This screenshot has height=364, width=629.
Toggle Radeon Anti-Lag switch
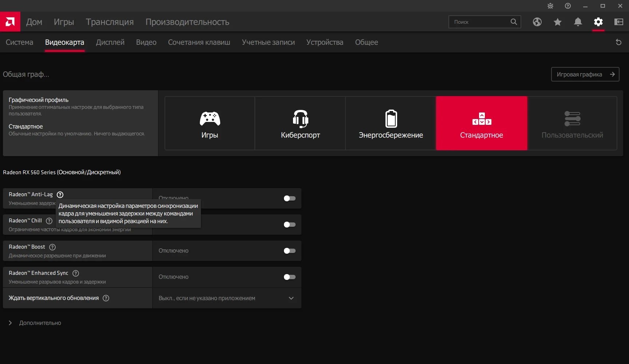pyautogui.click(x=290, y=198)
